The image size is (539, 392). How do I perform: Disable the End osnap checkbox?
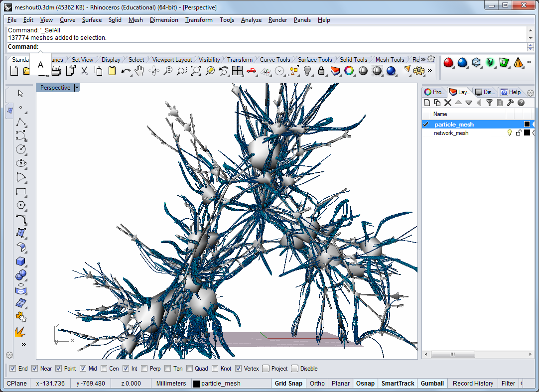(13, 369)
